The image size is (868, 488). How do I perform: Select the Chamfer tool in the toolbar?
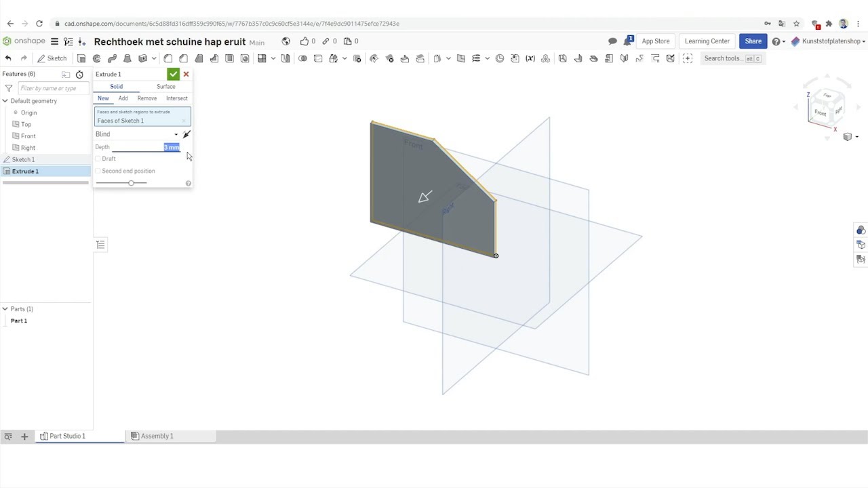coord(184,58)
